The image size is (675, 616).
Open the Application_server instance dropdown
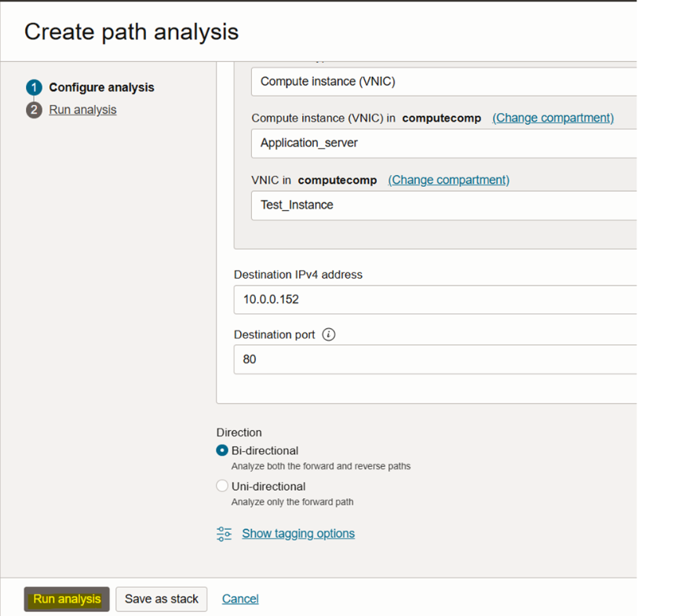[443, 144]
